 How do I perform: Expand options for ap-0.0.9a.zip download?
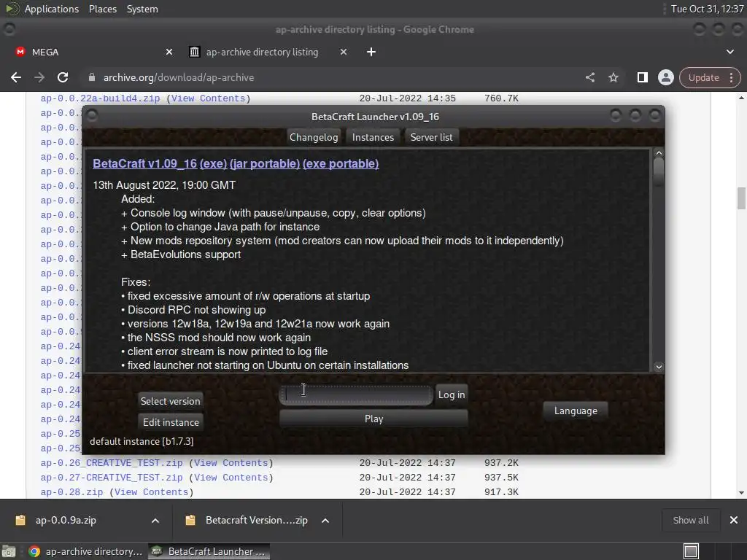click(x=155, y=521)
